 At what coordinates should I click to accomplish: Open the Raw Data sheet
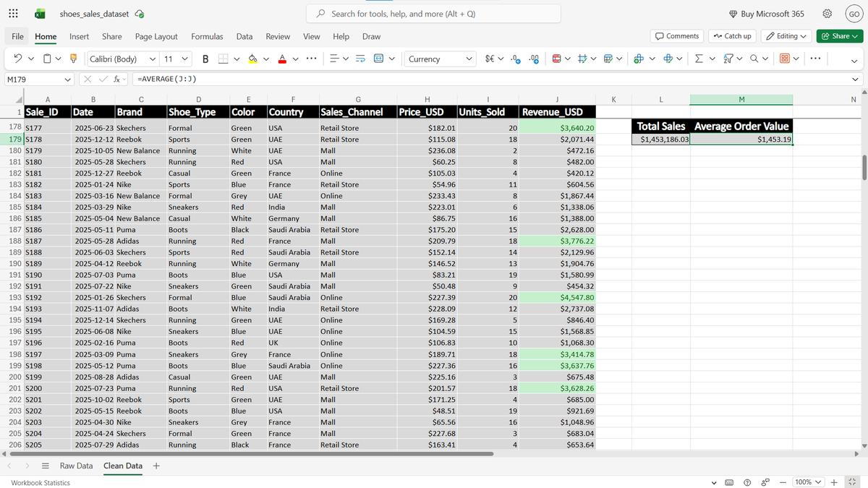[x=76, y=466]
